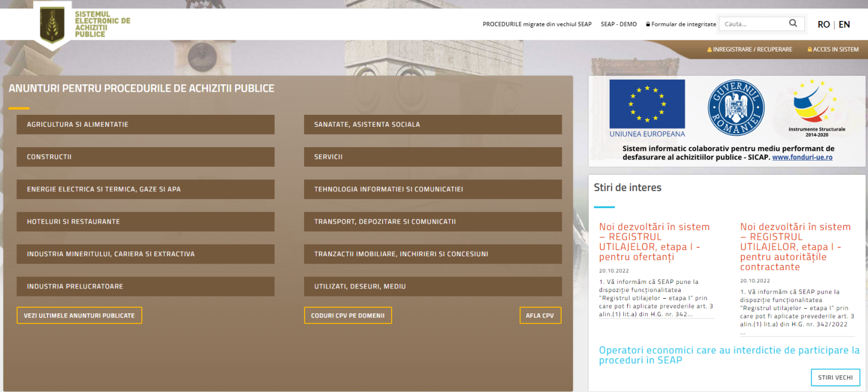This screenshot has width=868, height=392.
Task: Select the SEAP wheat emblem logo
Action: click(x=53, y=24)
